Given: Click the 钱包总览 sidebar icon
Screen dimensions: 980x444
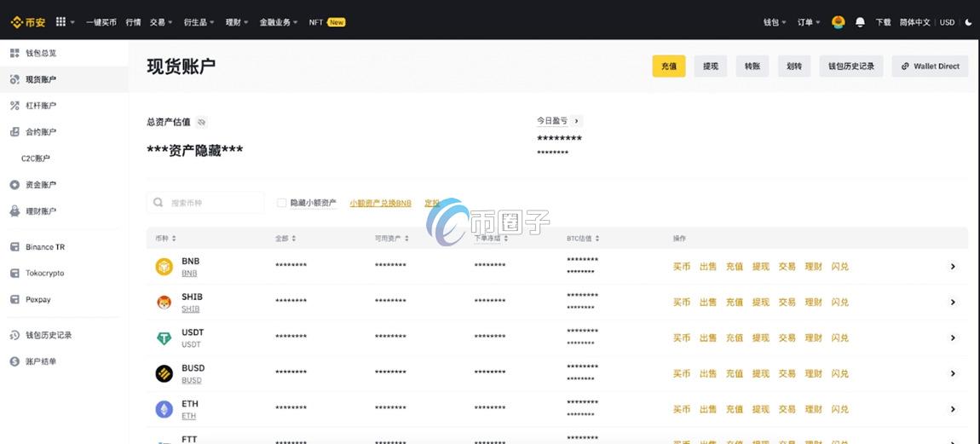Looking at the screenshot, I should (14, 53).
